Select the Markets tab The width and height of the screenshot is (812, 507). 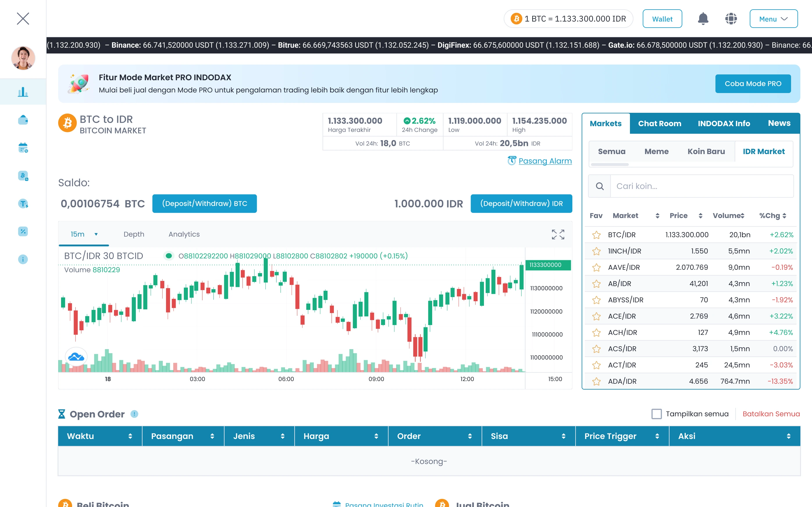point(606,123)
